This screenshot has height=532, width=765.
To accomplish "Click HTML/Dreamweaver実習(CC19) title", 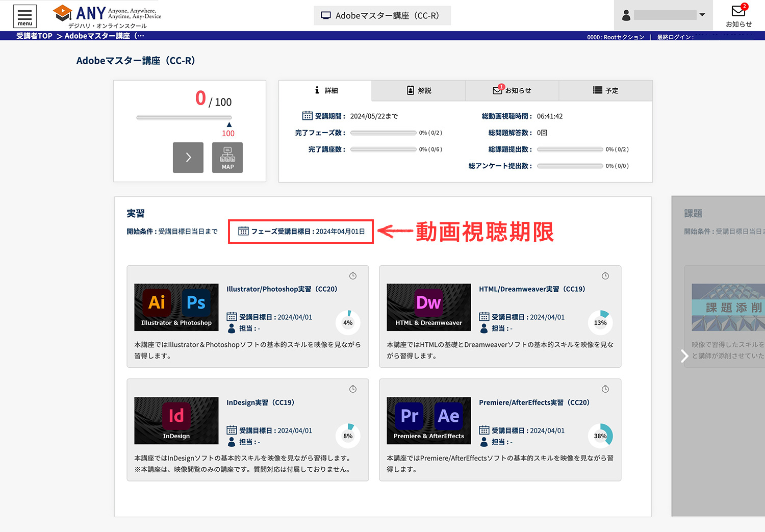I will 532,289.
